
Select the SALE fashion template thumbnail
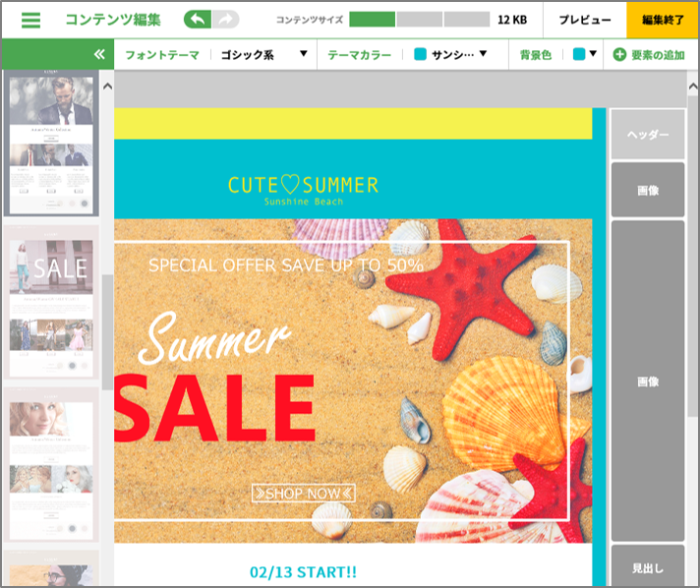[x=51, y=302]
